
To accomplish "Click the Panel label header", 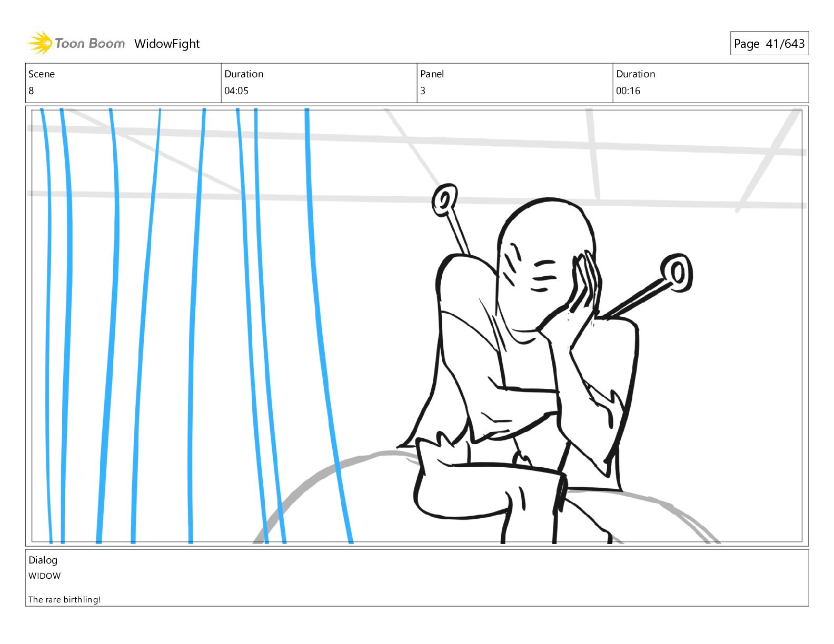I will click(x=432, y=74).
